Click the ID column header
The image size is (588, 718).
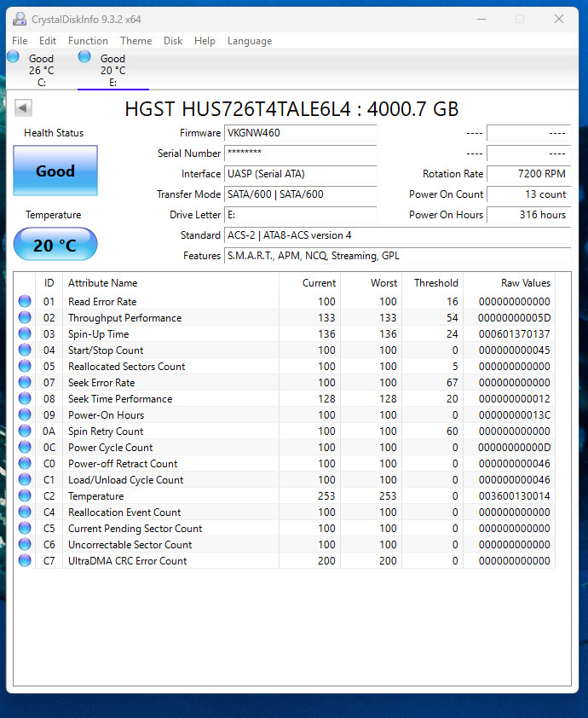pyautogui.click(x=49, y=283)
